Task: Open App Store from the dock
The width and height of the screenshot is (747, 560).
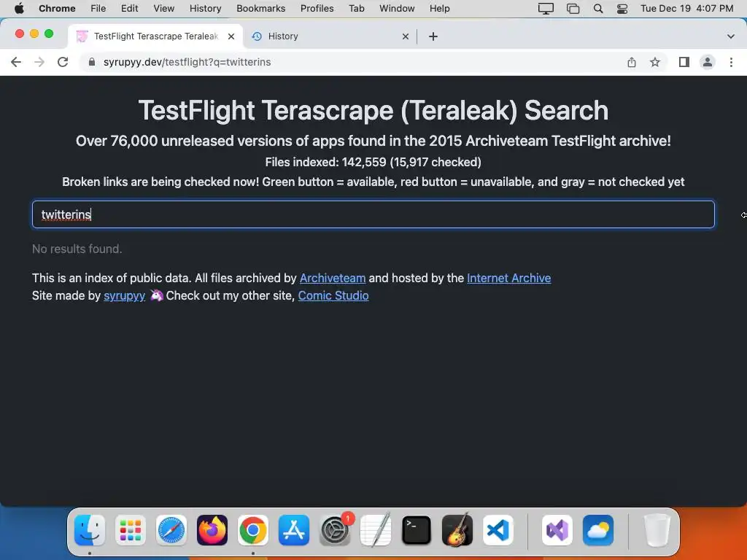Action: pyautogui.click(x=294, y=530)
